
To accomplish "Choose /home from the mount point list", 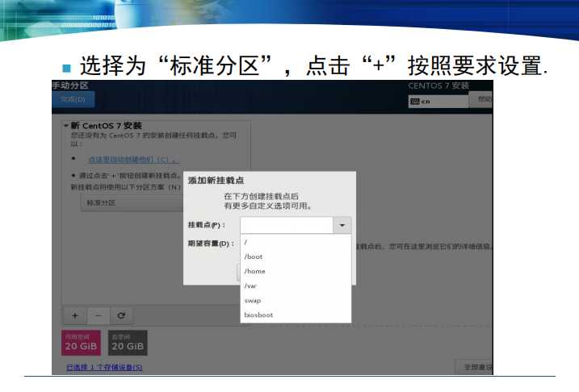I will click(296, 271).
